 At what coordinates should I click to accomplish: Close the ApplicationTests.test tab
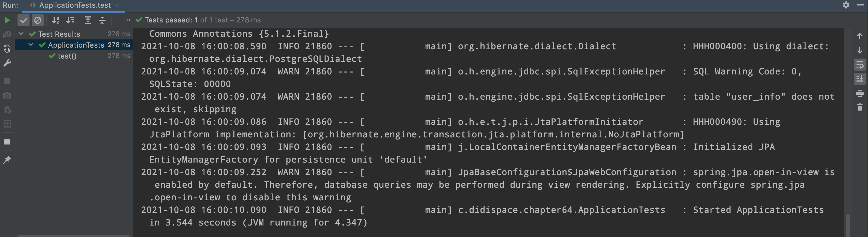click(117, 5)
